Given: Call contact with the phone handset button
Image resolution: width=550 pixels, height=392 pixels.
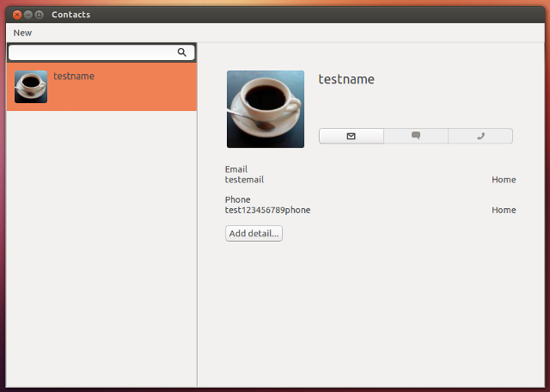Looking at the screenshot, I should coord(480,136).
